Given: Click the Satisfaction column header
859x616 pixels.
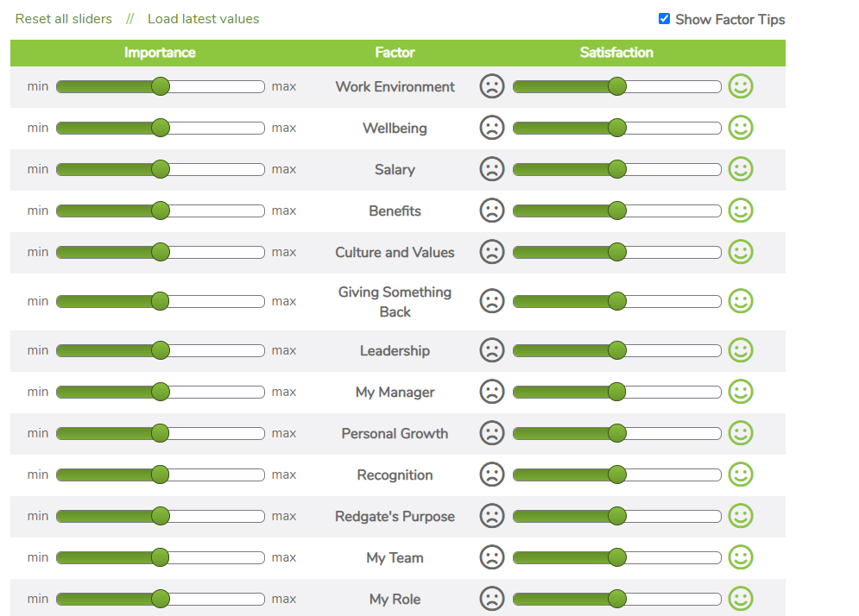Looking at the screenshot, I should (616, 53).
